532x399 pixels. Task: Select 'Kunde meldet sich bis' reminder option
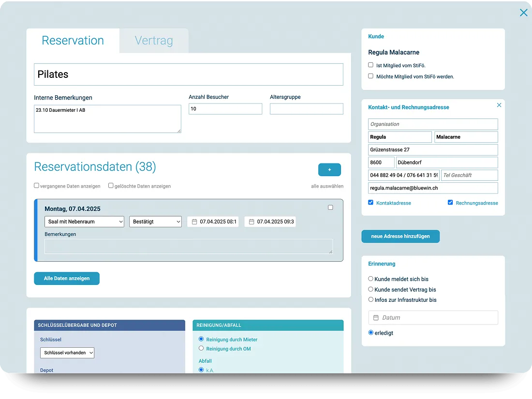click(x=370, y=279)
